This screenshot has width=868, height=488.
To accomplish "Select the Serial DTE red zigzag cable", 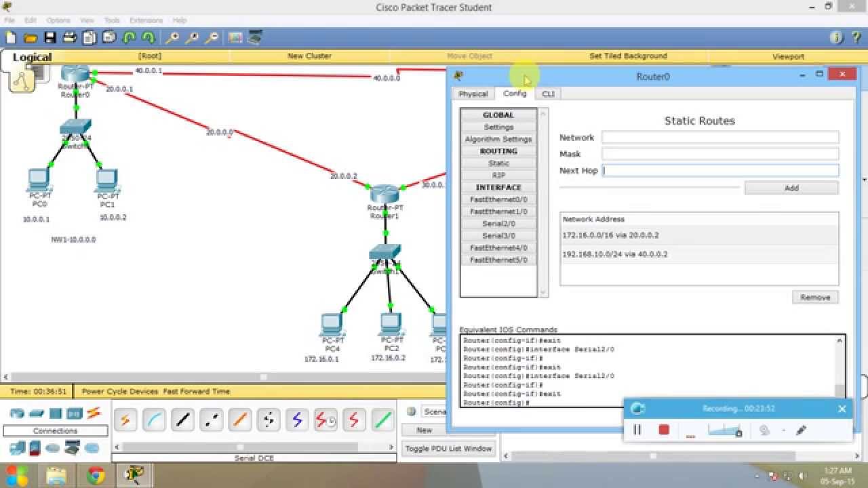I will click(355, 420).
